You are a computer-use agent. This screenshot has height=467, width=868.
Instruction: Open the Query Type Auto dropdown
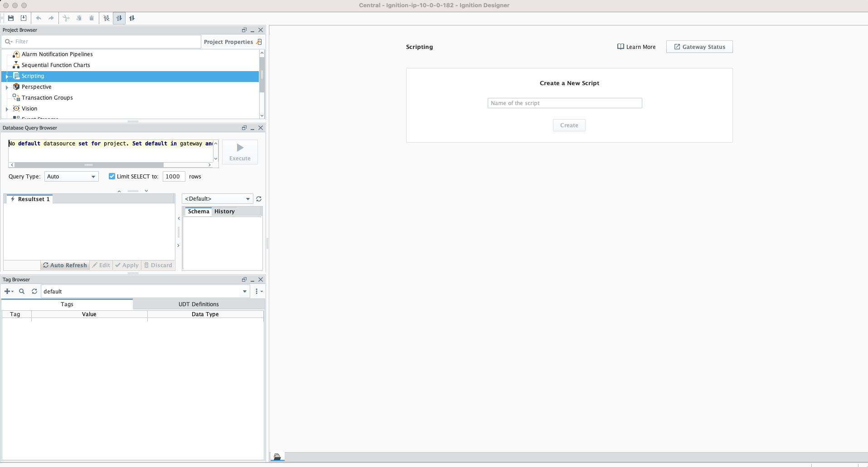(72, 176)
